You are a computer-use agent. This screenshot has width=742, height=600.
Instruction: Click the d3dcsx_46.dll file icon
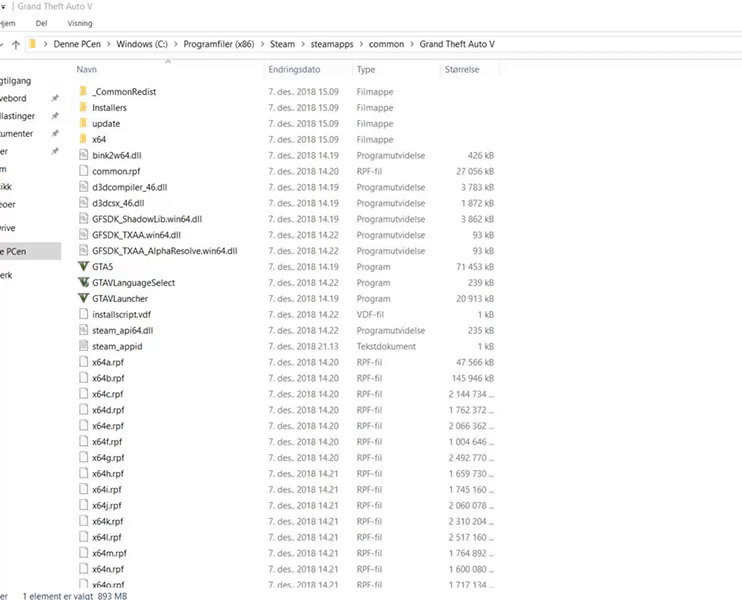pos(83,203)
